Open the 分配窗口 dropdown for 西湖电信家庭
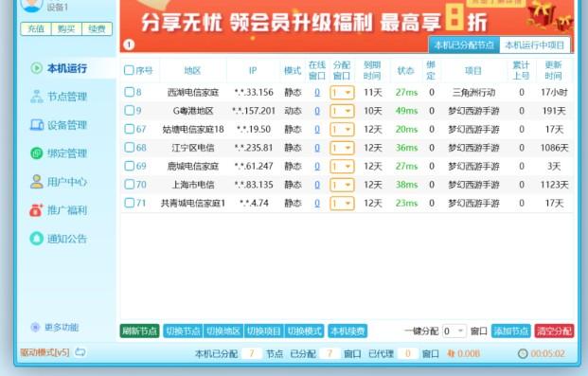Image resolution: width=588 pixels, height=376 pixels. click(342, 92)
